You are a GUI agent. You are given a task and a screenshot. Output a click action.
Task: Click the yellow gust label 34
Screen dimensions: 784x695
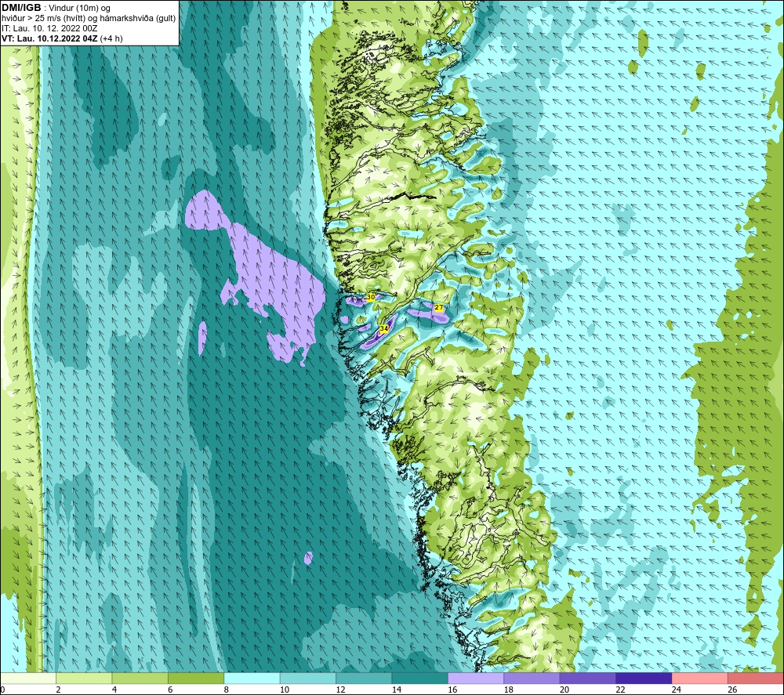pyautogui.click(x=384, y=328)
